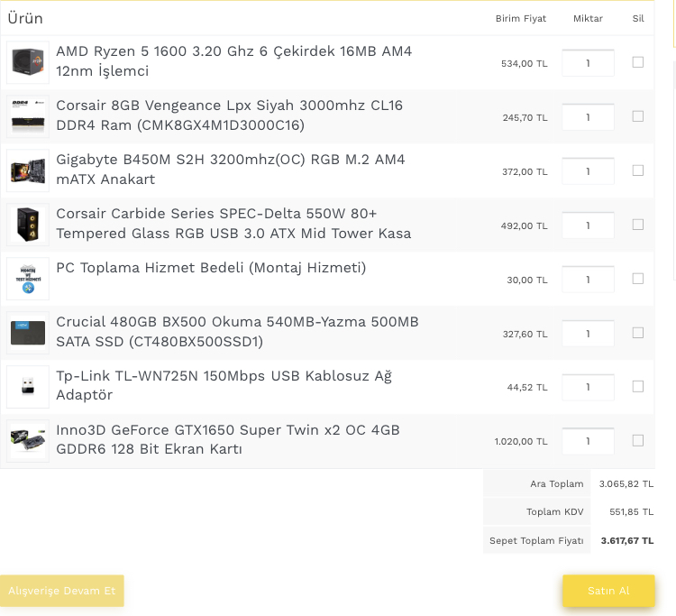Image resolution: width=676 pixels, height=616 pixels.
Task: Open the Inno3D GTX1650 graphics card thumbnail
Action: pos(28,441)
